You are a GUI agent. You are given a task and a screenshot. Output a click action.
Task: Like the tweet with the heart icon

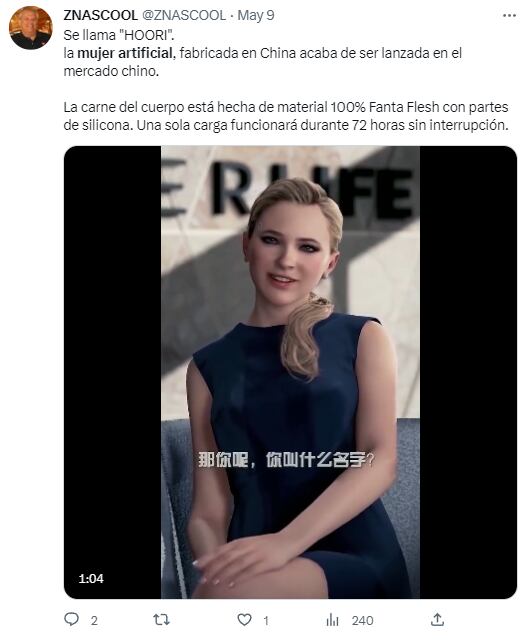(x=245, y=620)
